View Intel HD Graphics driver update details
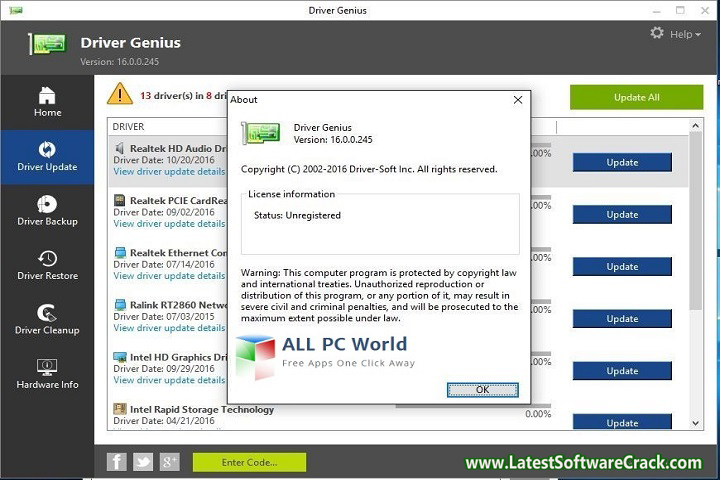Image resolution: width=720 pixels, height=480 pixels. tap(169, 380)
